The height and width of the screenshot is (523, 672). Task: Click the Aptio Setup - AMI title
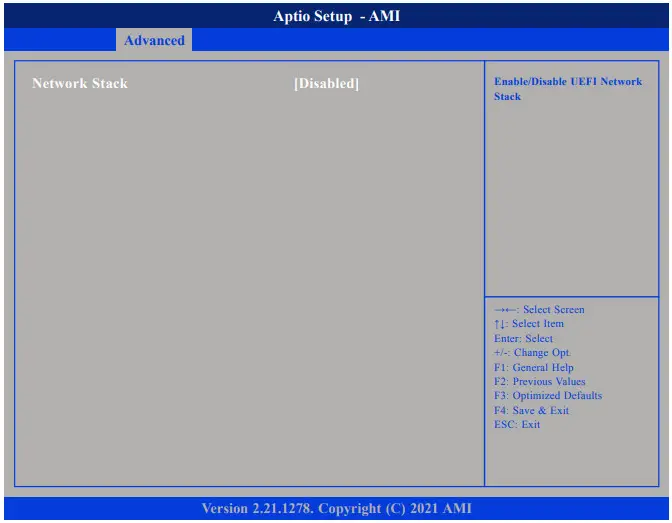coord(336,16)
